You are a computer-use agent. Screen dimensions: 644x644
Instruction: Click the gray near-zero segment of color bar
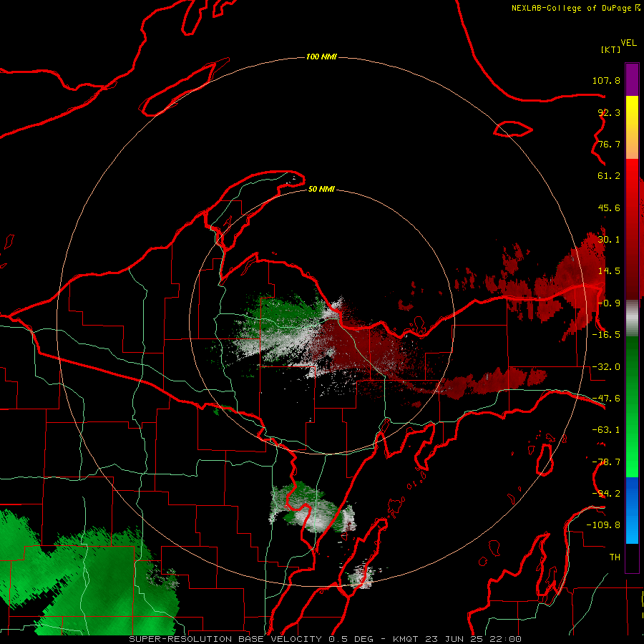(632, 318)
